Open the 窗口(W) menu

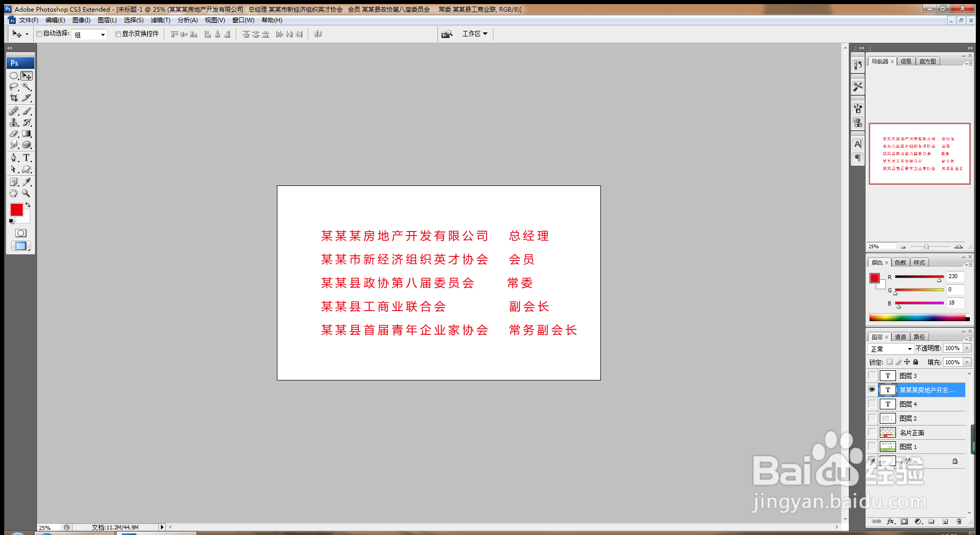[243, 20]
